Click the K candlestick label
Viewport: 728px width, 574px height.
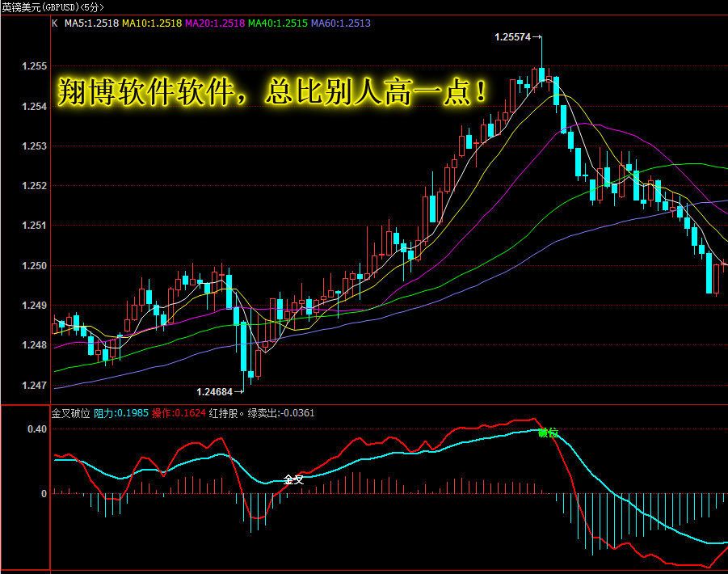pyautogui.click(x=55, y=23)
